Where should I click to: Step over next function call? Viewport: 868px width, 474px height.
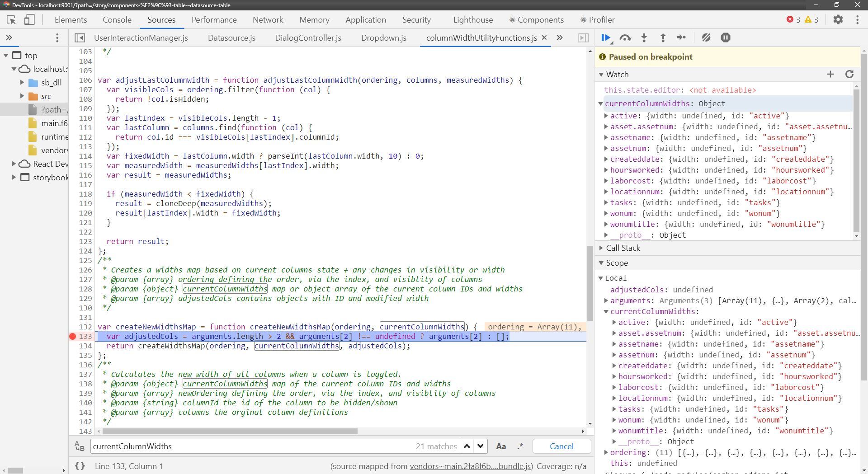click(x=625, y=38)
